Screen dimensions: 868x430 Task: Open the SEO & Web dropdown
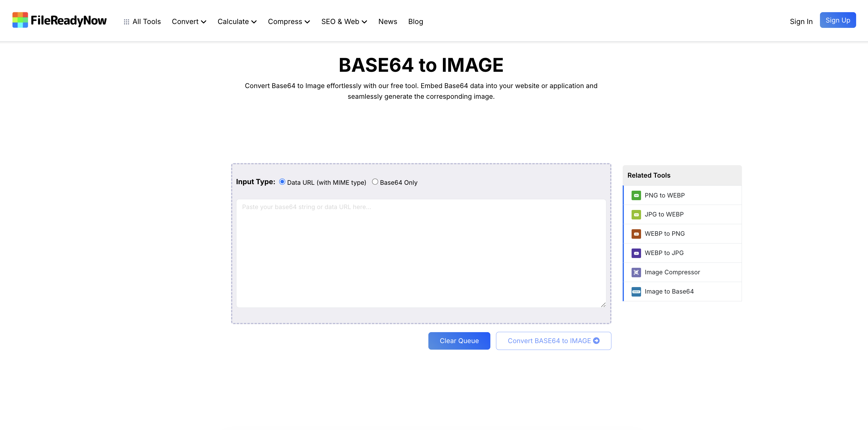click(x=344, y=22)
